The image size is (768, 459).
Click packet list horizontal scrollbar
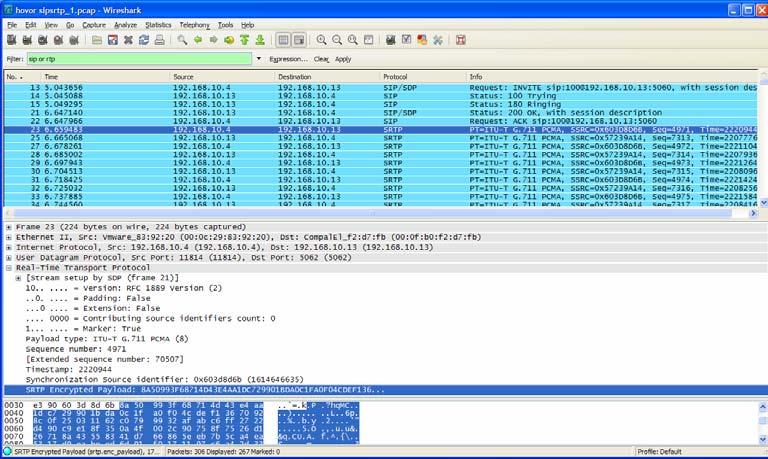point(372,213)
